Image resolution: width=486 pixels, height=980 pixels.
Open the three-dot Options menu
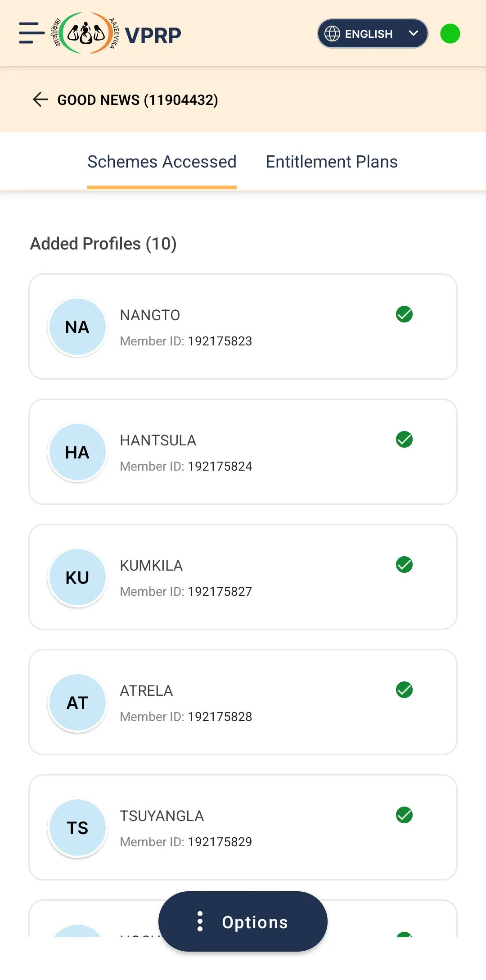click(x=243, y=921)
